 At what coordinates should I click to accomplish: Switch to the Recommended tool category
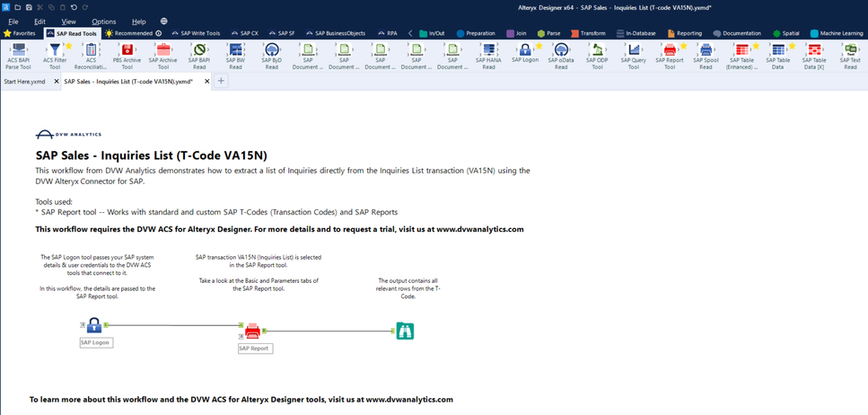pyautogui.click(x=133, y=33)
